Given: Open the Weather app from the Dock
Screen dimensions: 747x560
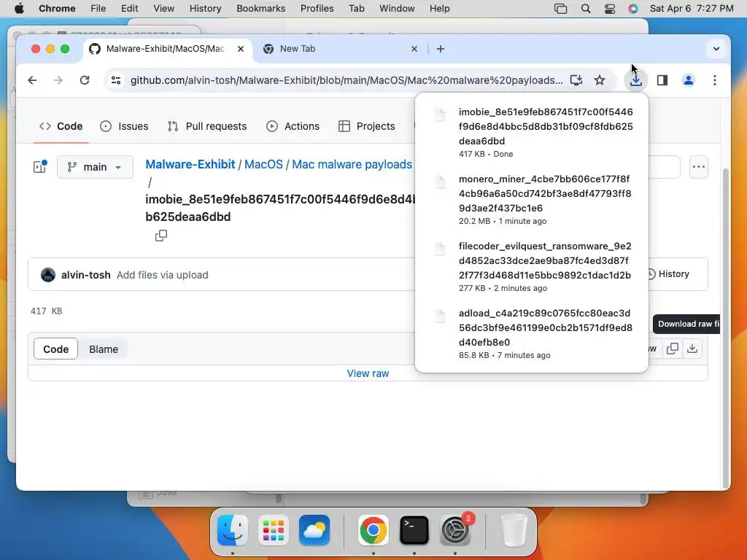Looking at the screenshot, I should pos(314,530).
